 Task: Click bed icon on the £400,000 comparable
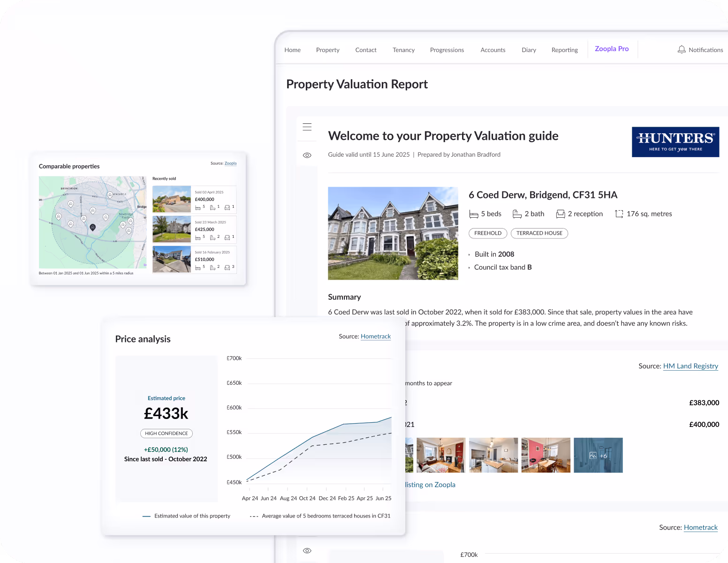click(198, 207)
